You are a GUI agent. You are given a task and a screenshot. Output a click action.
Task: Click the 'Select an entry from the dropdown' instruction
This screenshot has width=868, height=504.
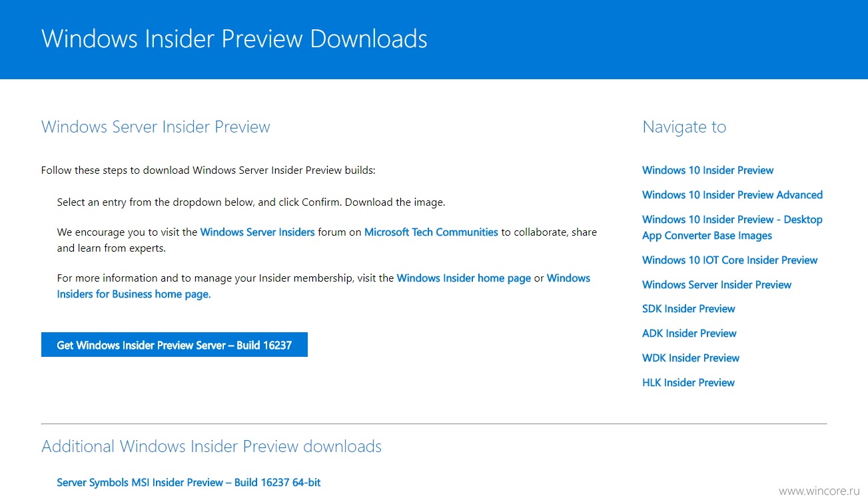[251, 202]
